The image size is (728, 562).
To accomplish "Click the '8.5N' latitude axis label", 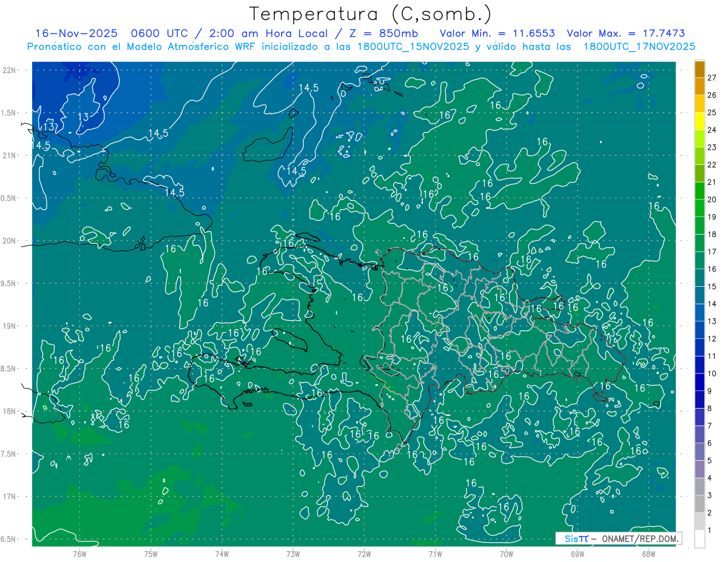I will 9,369.
